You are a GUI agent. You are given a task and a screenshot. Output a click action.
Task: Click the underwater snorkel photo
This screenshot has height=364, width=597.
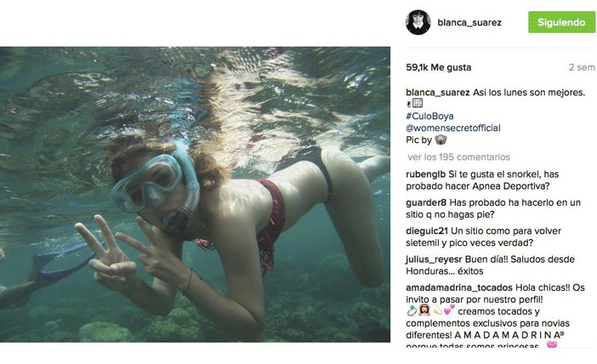click(x=195, y=194)
